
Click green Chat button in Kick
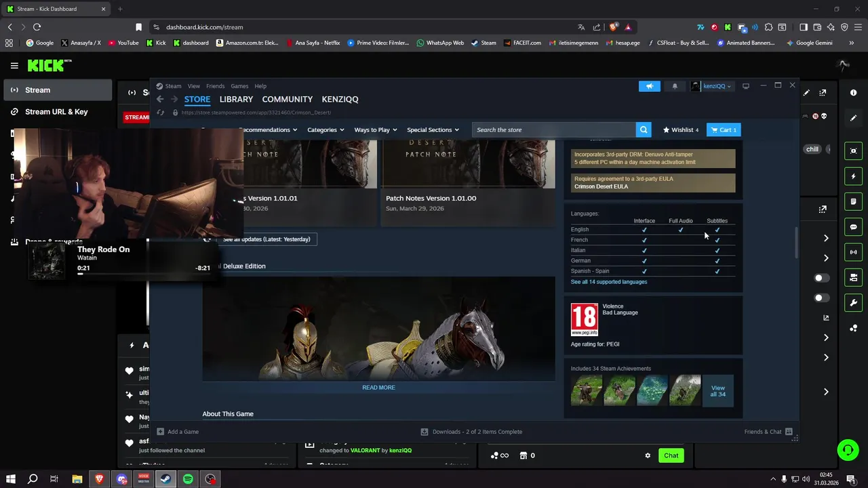pyautogui.click(x=671, y=455)
